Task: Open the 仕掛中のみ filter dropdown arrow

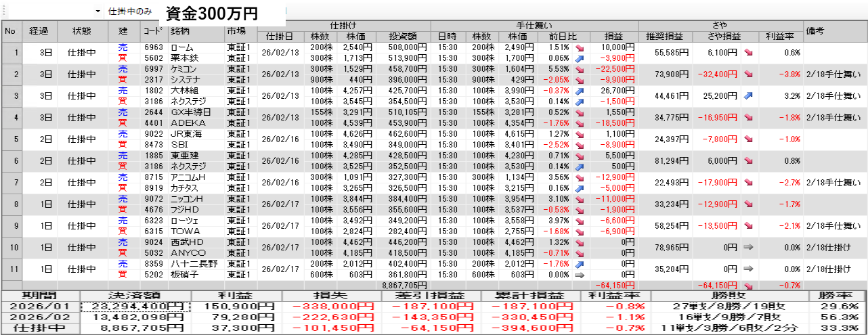Action: click(x=97, y=12)
